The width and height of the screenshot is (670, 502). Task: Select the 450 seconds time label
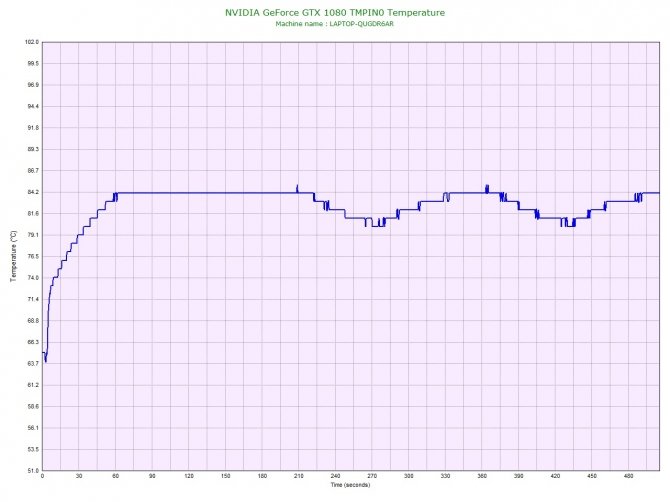tap(592, 476)
